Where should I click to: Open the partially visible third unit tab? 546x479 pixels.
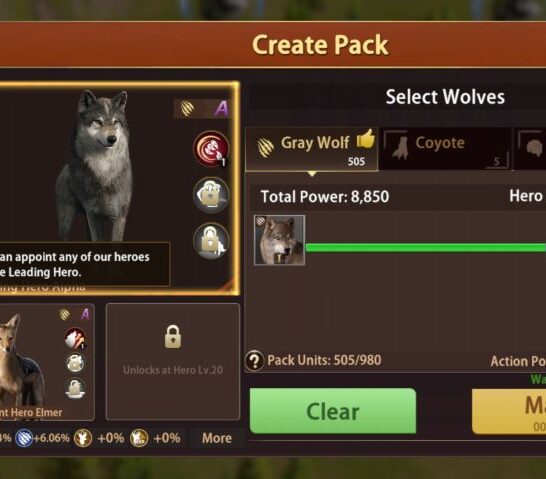530,149
